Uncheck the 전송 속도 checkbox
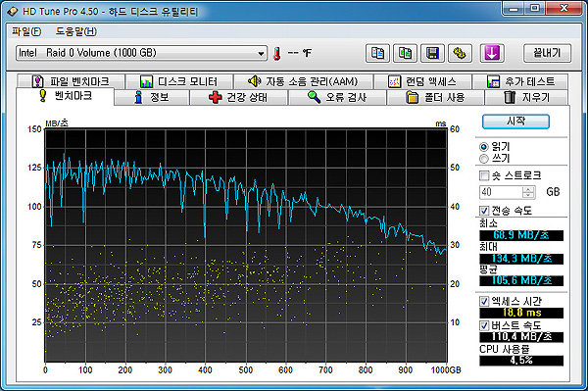 484,211
